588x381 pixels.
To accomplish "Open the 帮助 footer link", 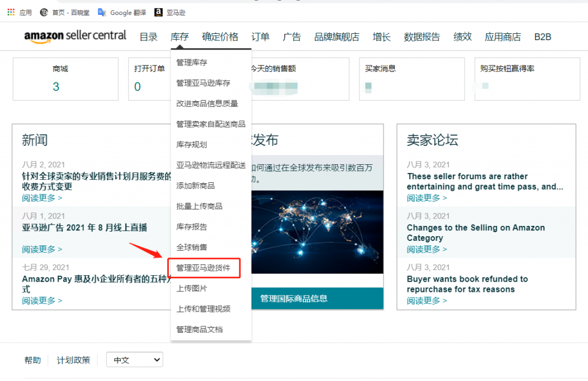I will tap(33, 360).
